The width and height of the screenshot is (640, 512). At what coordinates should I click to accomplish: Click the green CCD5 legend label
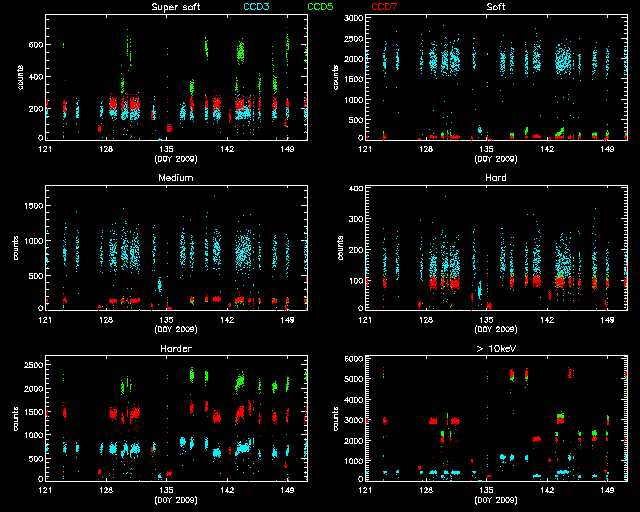[x=321, y=7]
